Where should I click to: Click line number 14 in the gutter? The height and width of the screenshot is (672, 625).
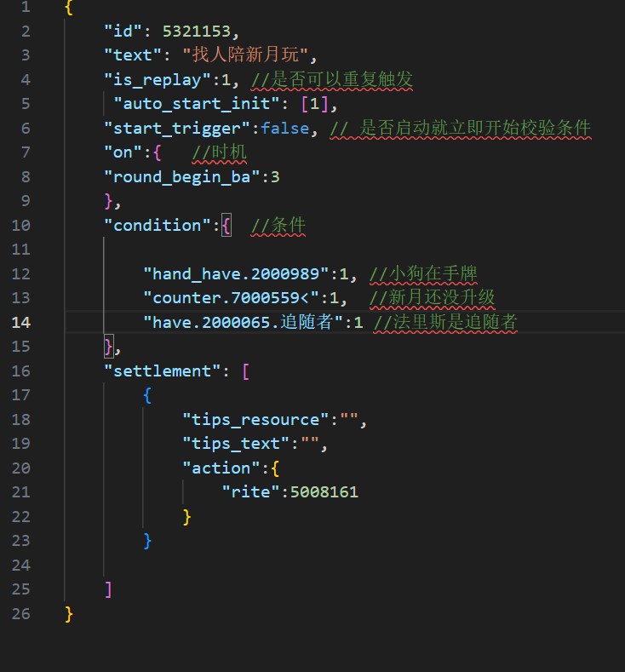22,322
